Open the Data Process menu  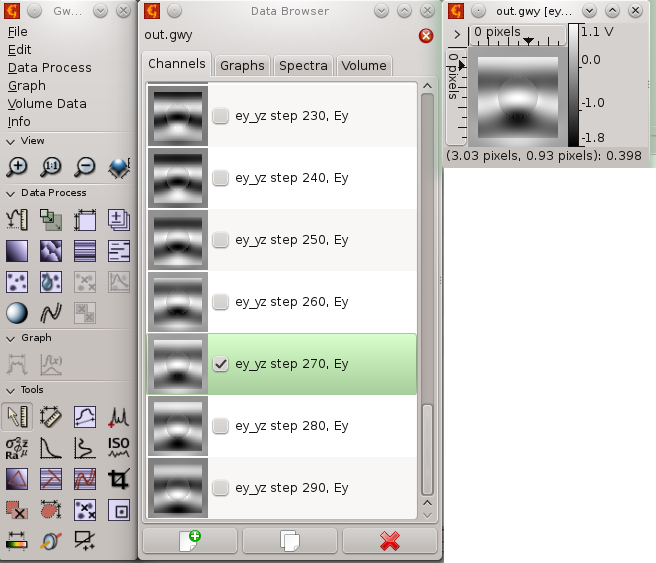[50, 68]
